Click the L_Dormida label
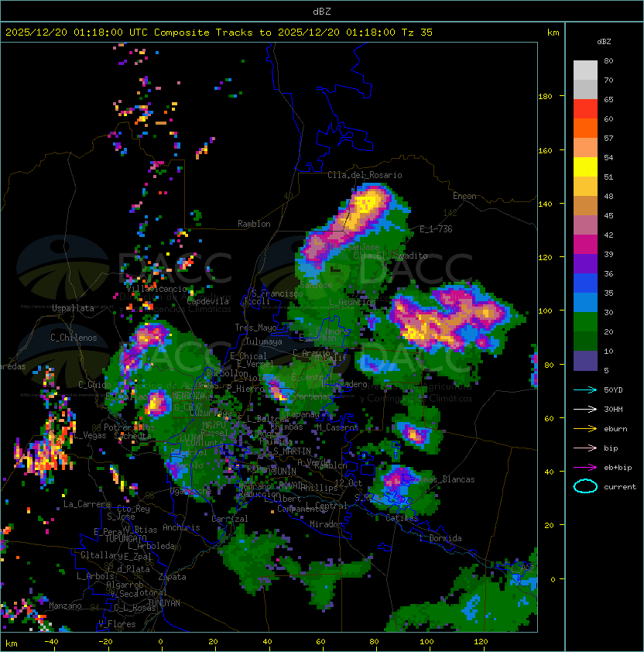Screen dimensions: 644x652 [x=440, y=538]
